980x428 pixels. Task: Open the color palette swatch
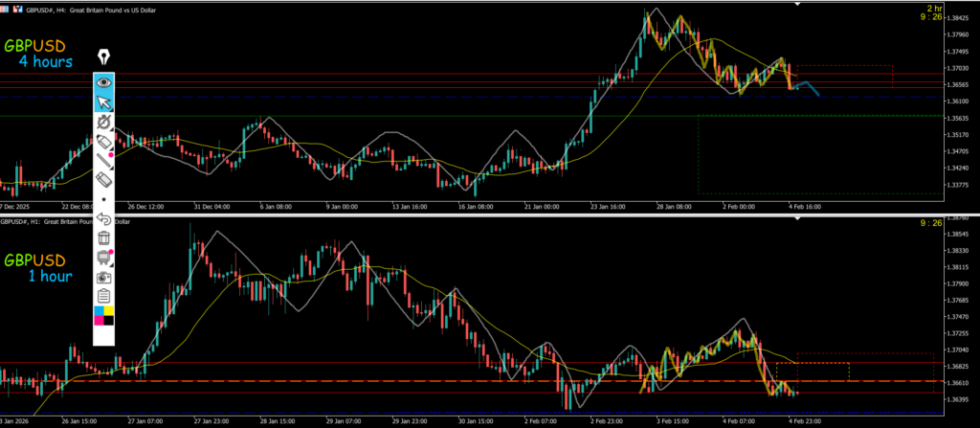(104, 316)
